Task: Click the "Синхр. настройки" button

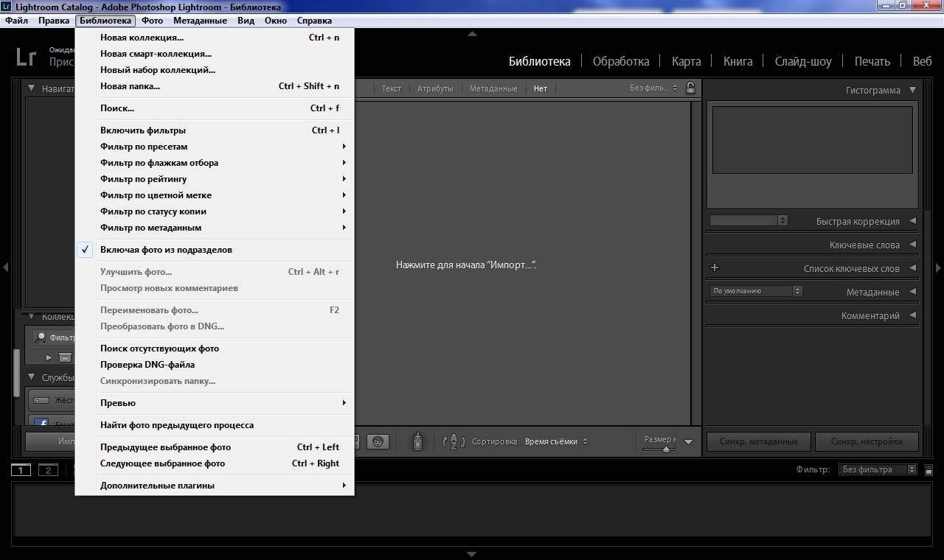Action: [867, 441]
